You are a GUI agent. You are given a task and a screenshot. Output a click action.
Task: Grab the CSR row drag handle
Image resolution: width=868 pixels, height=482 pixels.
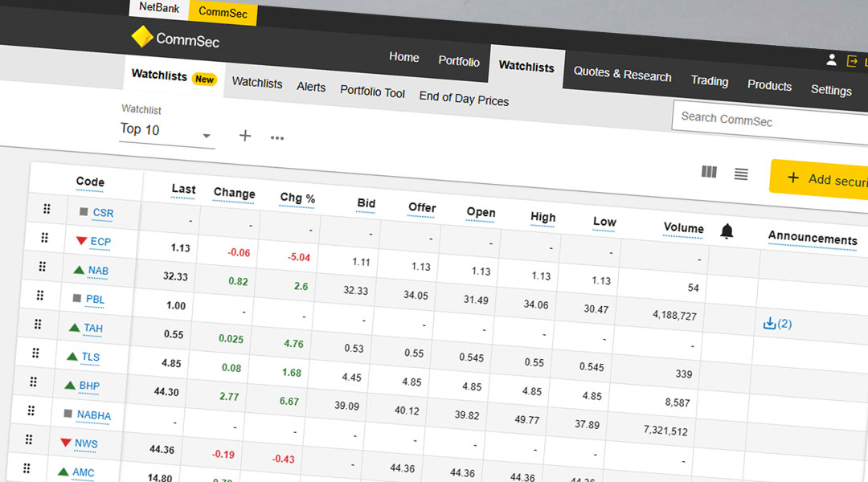click(47, 209)
